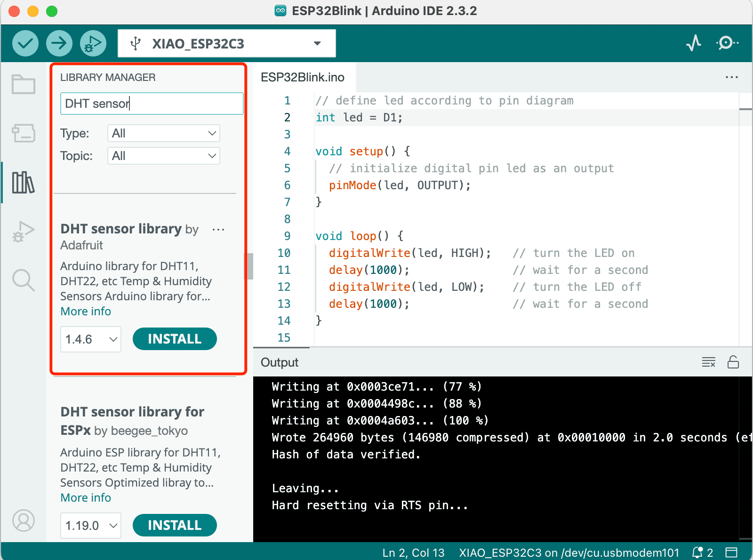Clear the Output panel
This screenshot has width=753, height=560.
pyautogui.click(x=708, y=362)
